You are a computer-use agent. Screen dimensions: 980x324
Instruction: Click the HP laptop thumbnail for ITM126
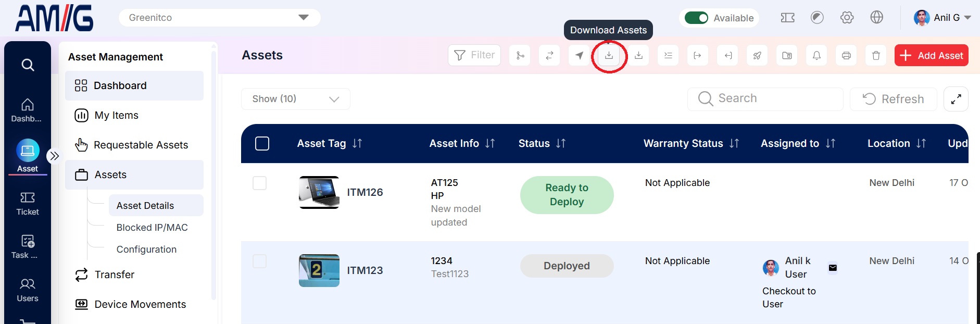[x=319, y=192]
